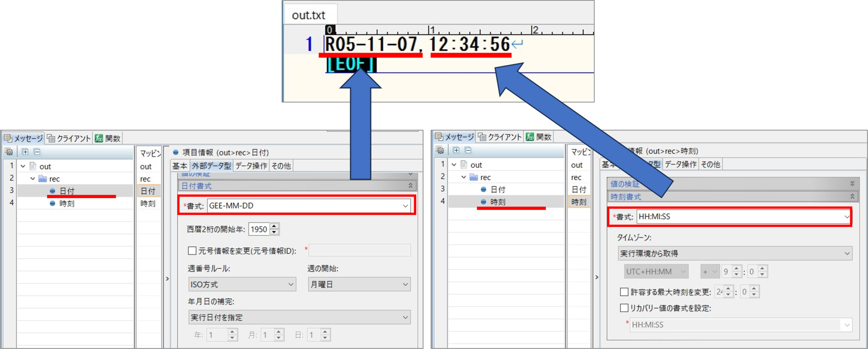The image size is (868, 349).
Task: Click the settings gear icon in left message panel
Action: click(x=9, y=152)
